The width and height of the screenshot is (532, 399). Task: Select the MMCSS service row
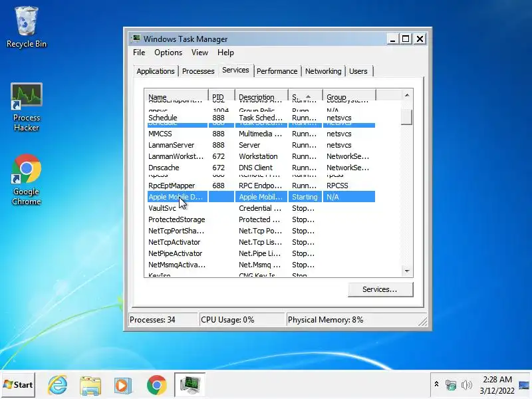(x=261, y=134)
